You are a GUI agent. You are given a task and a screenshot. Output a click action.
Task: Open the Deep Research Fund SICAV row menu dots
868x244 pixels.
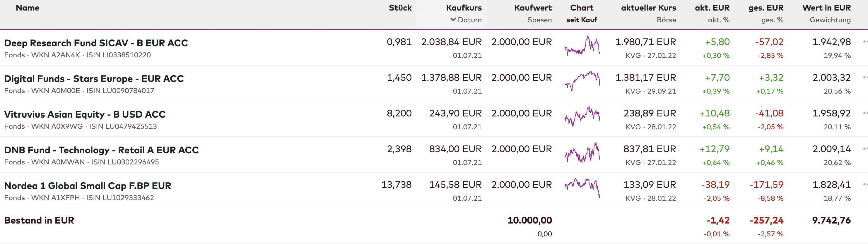point(865,42)
